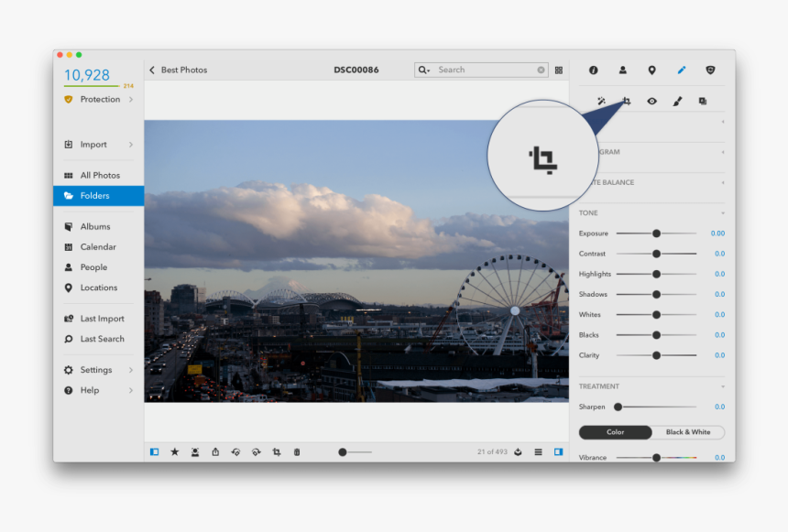Click the Location pin icon

652,70
